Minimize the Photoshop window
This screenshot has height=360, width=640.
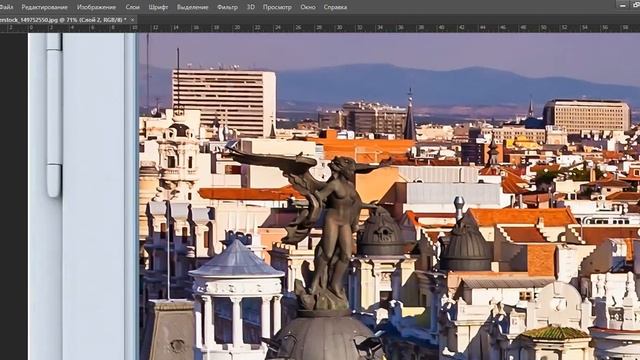tap(622, 5)
